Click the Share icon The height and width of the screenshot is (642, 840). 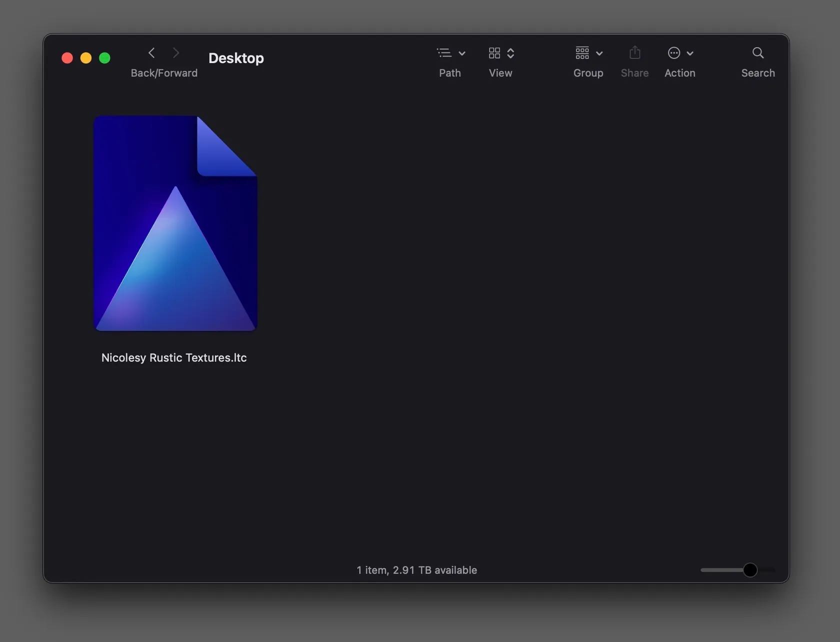634,53
